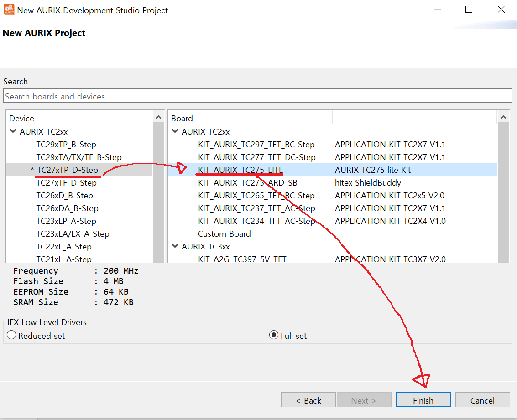Click the Finish button
517x420 pixels.
pos(423,400)
